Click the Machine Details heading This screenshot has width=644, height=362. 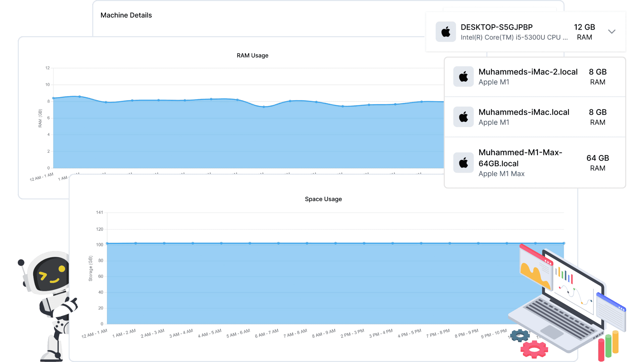[x=126, y=15]
